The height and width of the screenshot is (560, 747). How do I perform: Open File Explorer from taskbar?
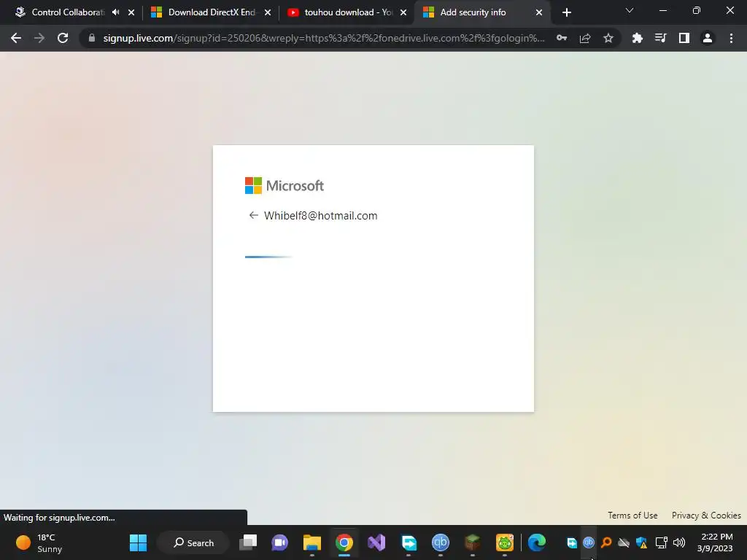312,542
